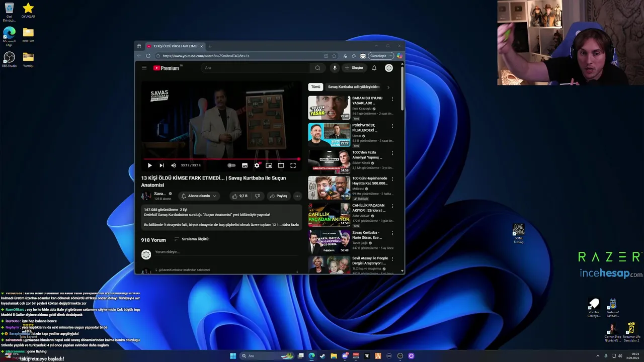
Task: Expand description with '...daha fazla'
Action: (290, 225)
